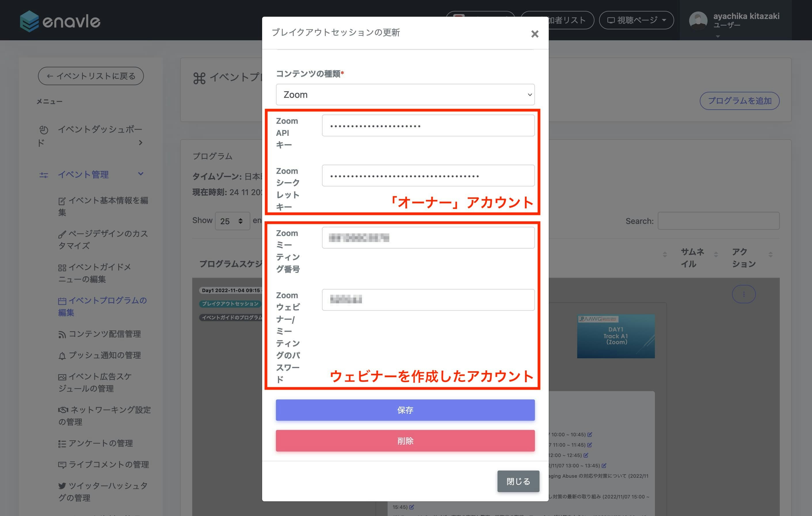Click the Zoom シークレットキー field

(x=428, y=176)
